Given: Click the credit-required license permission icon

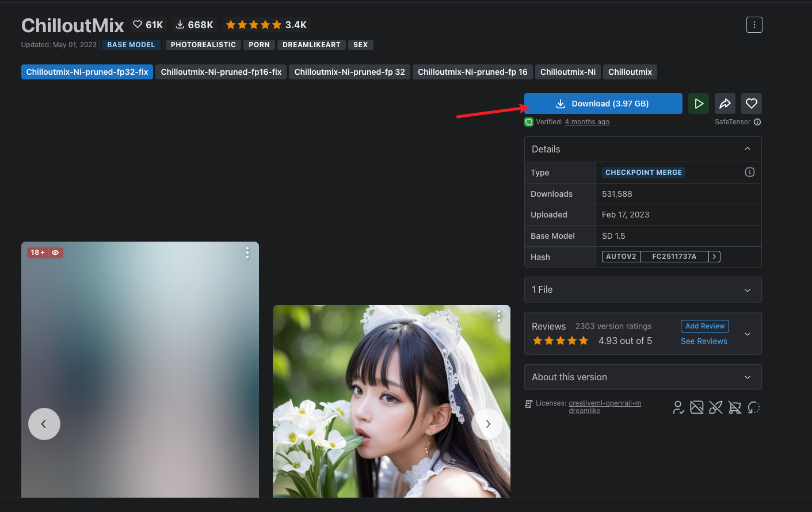Looking at the screenshot, I should [x=678, y=408].
